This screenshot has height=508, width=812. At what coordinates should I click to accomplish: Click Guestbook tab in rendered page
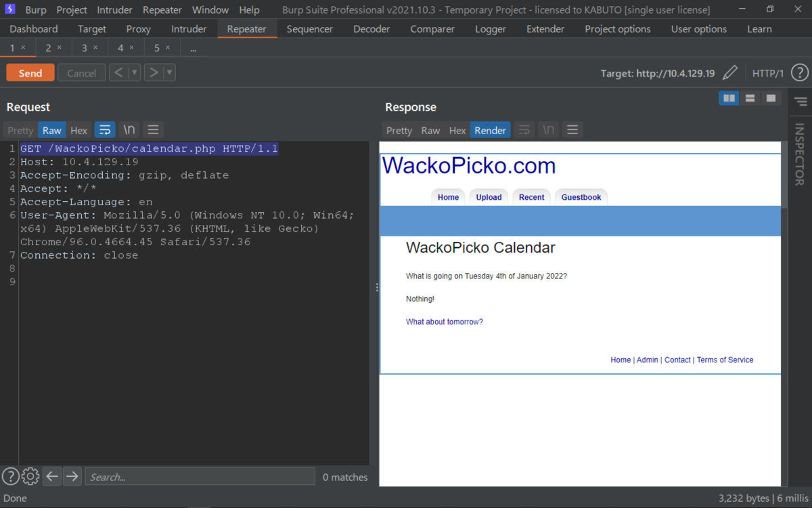point(581,197)
